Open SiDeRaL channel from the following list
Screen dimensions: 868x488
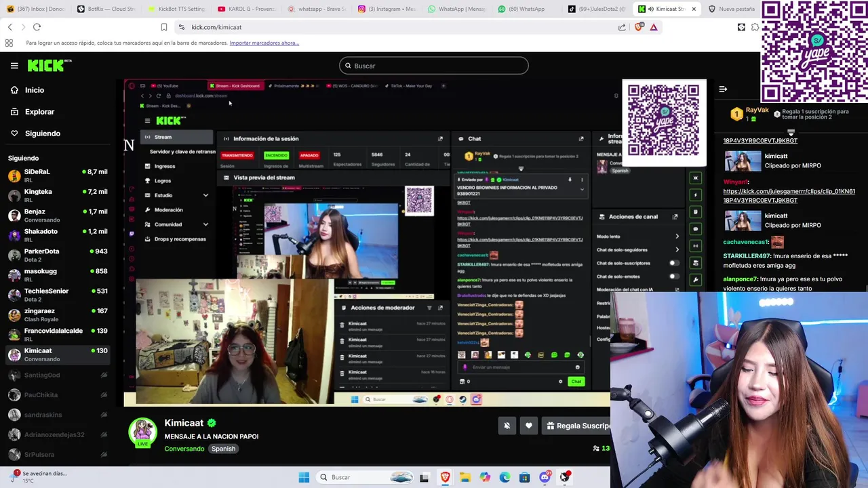click(58, 176)
